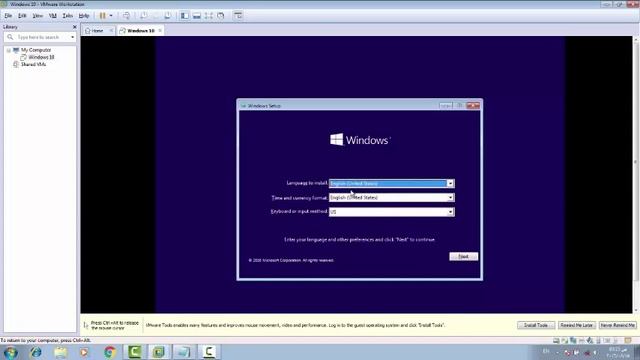Screen dimensions: 640x360
Task: Click the Install Tools button
Action: click(536, 325)
